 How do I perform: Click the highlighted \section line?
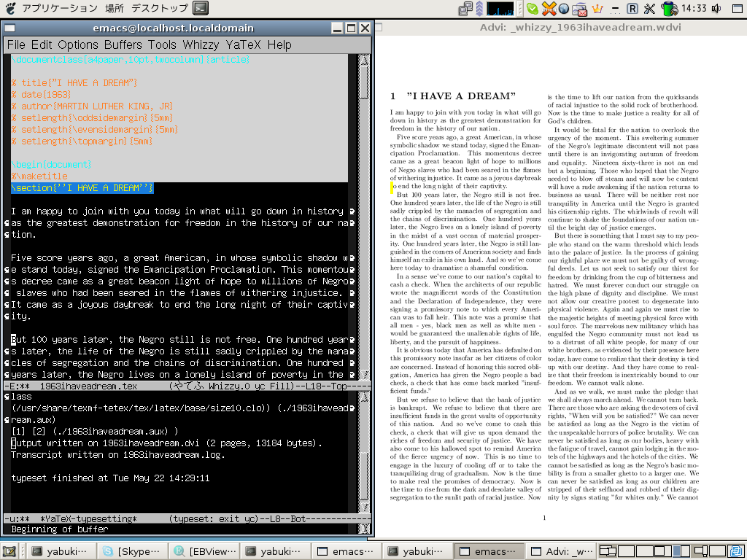tap(82, 187)
